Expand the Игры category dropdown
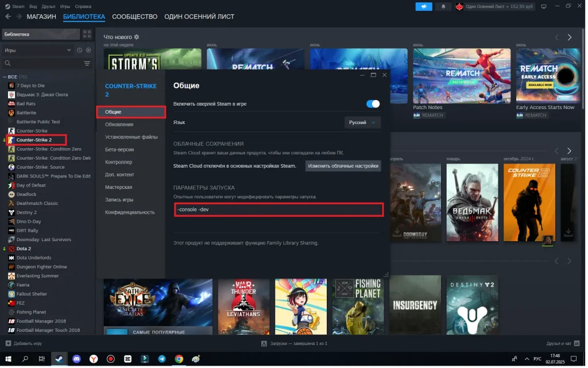 coord(37,50)
